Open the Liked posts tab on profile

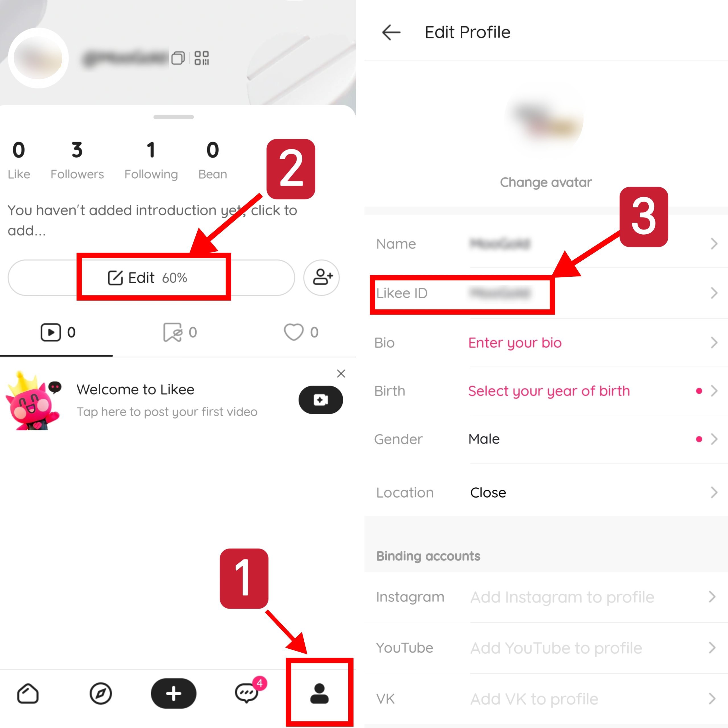coord(300,331)
